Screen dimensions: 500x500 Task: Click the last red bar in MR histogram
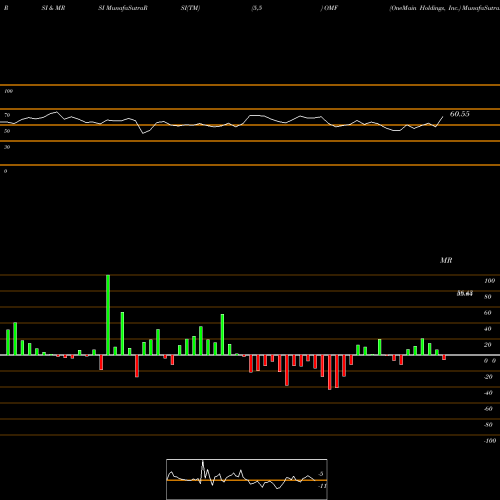pos(444,357)
